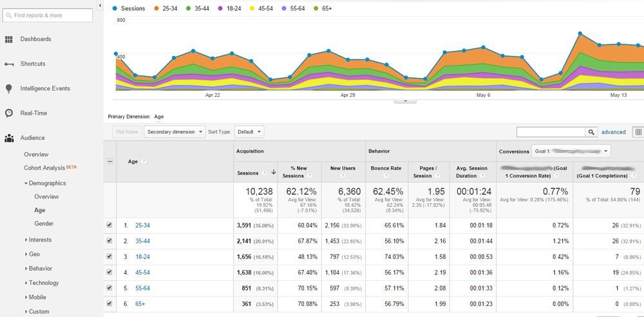This screenshot has height=317, width=644.
Task: Click help icon for % New Sessions
Action: (309, 176)
